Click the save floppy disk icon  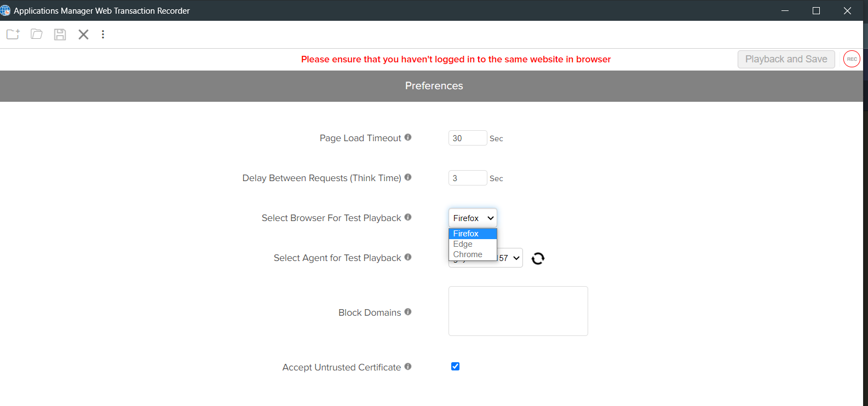pos(60,34)
